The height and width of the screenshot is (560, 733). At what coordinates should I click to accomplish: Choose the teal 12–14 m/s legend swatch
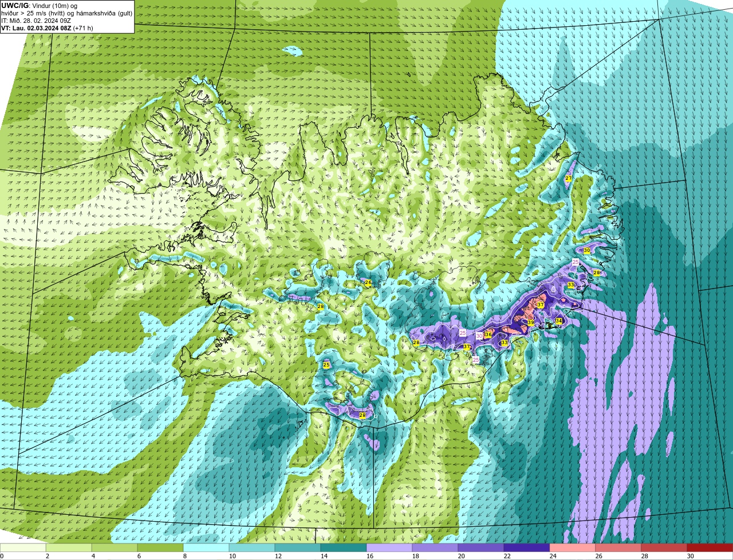tap(298, 547)
